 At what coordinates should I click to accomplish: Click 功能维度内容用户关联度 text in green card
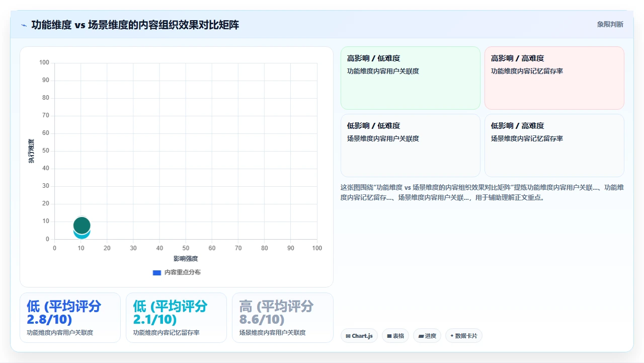point(383,71)
